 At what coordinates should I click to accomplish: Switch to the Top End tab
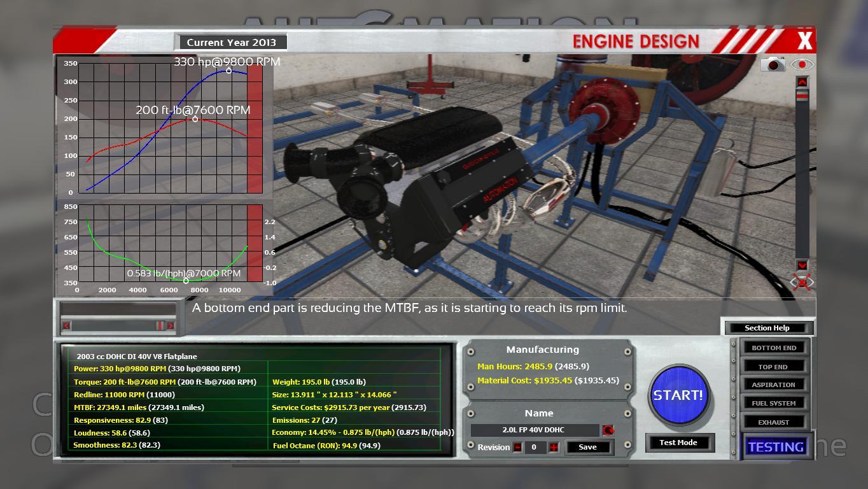pyautogui.click(x=773, y=367)
